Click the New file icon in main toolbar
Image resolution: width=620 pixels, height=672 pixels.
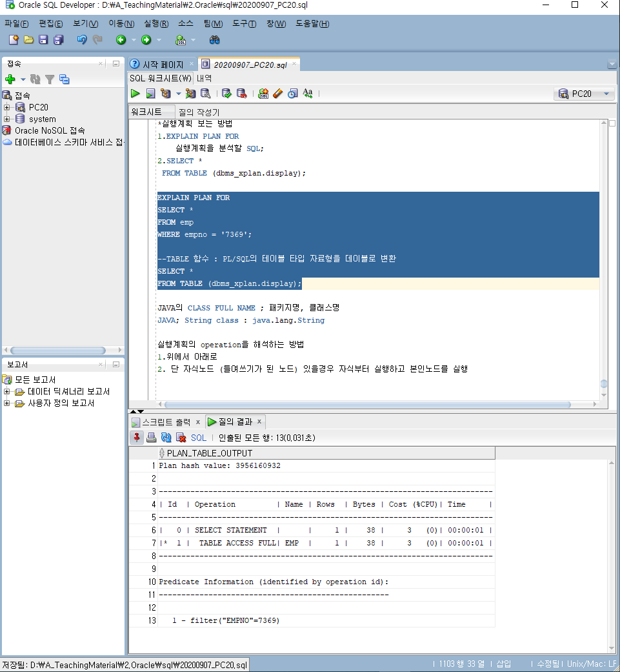tap(14, 40)
